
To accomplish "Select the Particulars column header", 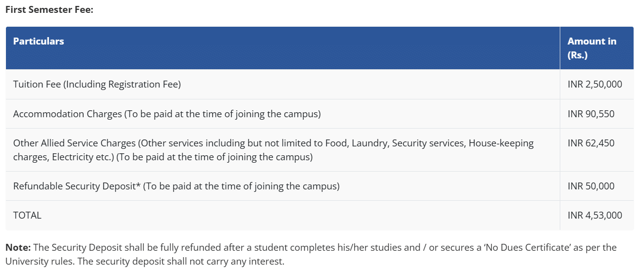I will [39, 41].
